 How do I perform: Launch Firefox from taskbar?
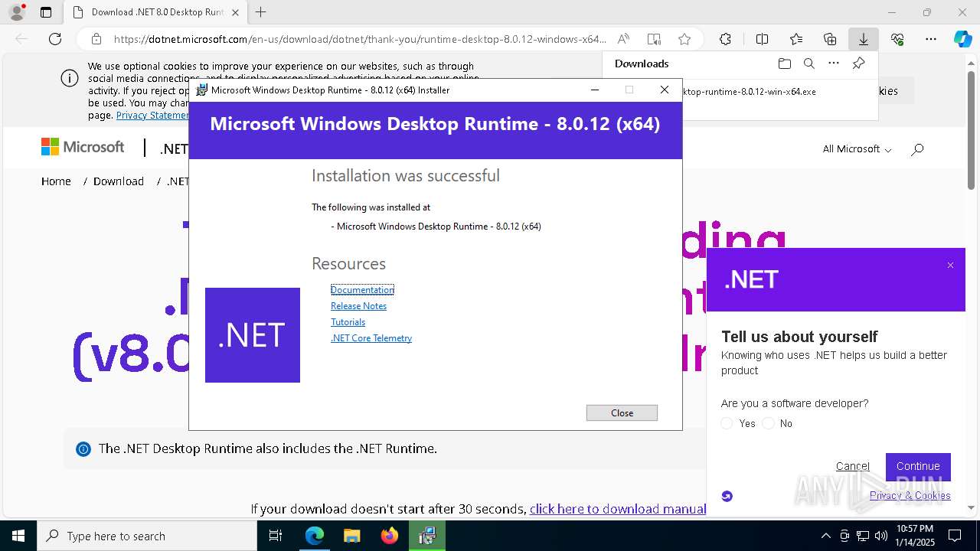390,536
